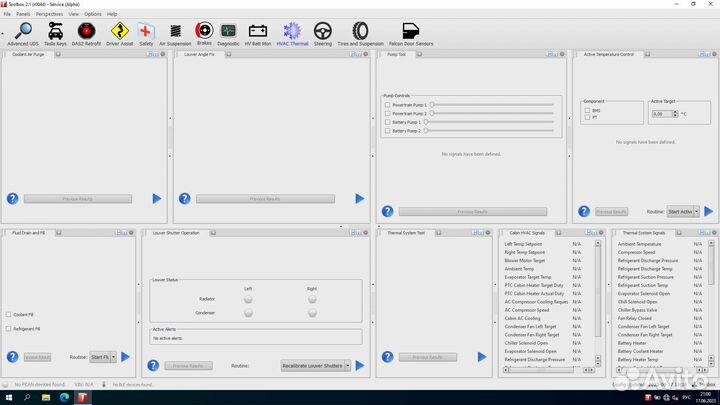Run the Coolant Air Purge routine

[x=157, y=198]
